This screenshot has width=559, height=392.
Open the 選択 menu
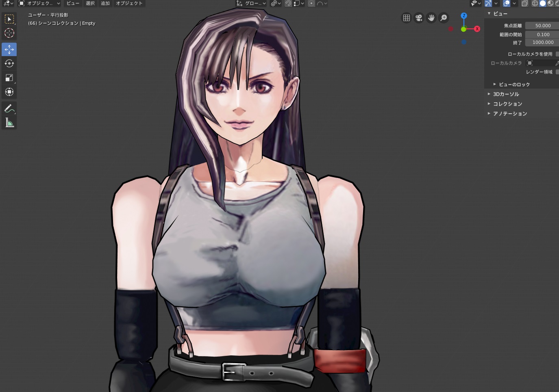pyautogui.click(x=90, y=3)
